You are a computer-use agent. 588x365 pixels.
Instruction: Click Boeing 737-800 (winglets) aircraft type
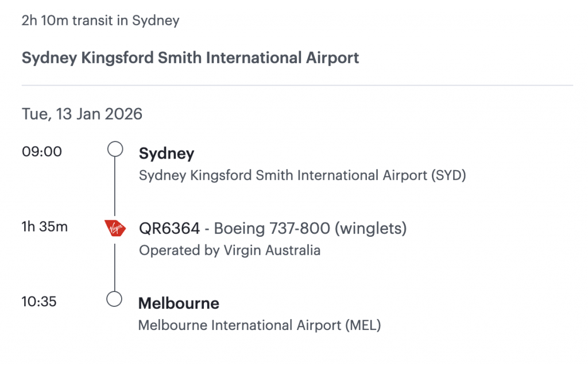click(310, 229)
